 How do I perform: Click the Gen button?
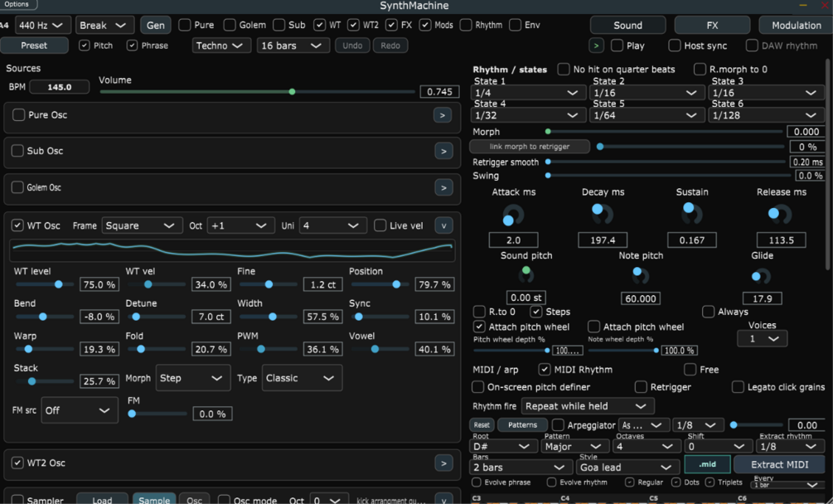click(155, 25)
